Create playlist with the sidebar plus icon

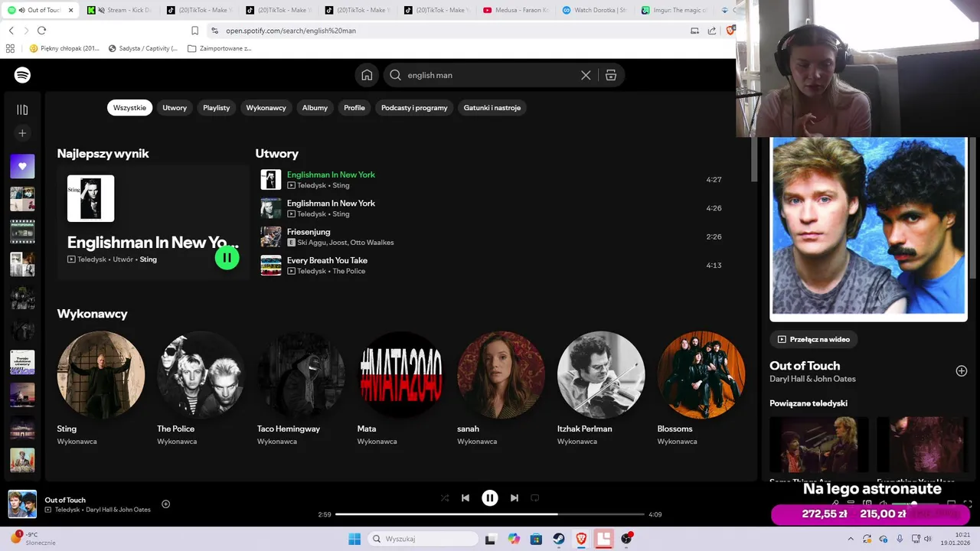(x=22, y=133)
